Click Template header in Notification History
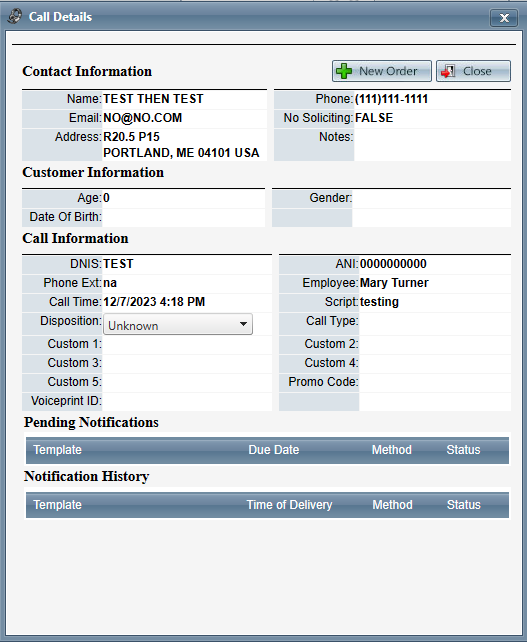527x642 pixels. click(x=57, y=505)
